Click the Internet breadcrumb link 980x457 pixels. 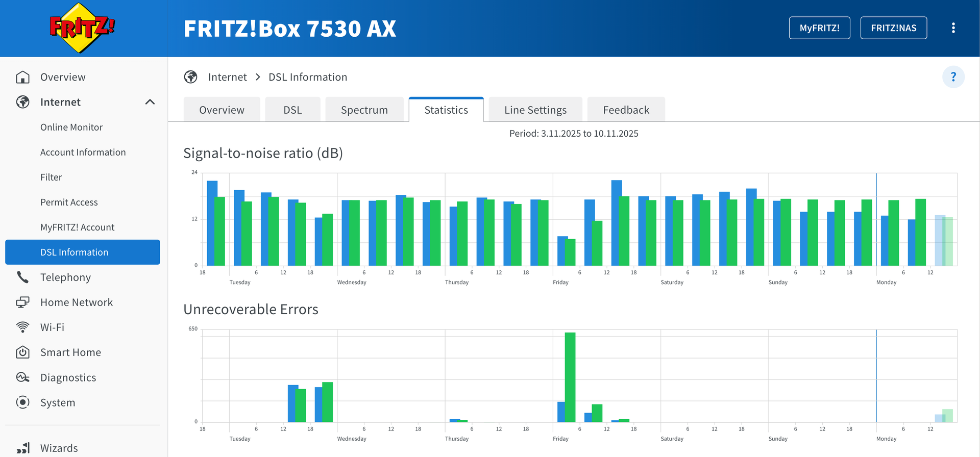(227, 77)
